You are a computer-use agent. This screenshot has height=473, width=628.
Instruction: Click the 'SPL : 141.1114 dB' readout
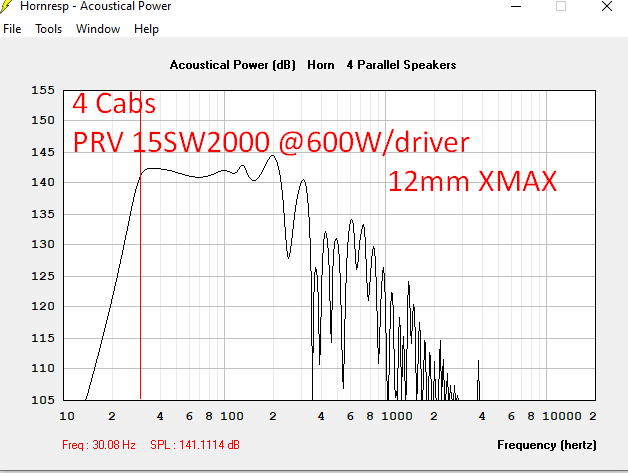pos(195,445)
